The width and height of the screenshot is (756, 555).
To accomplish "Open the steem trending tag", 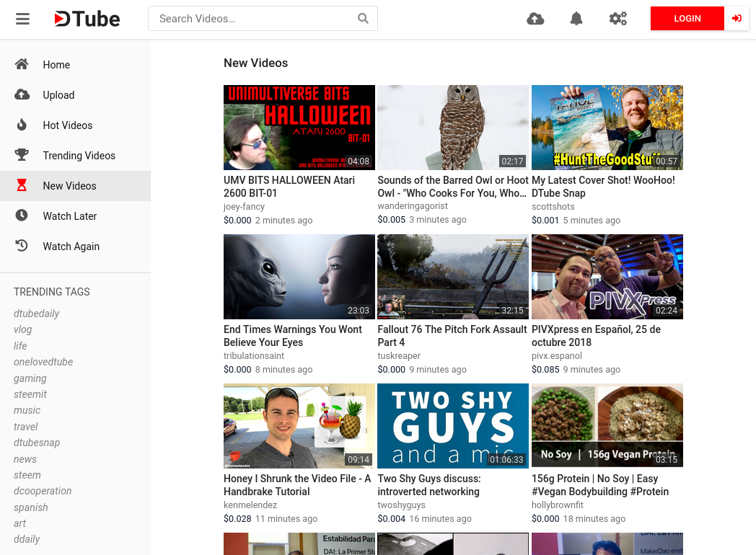I will click(x=27, y=474).
